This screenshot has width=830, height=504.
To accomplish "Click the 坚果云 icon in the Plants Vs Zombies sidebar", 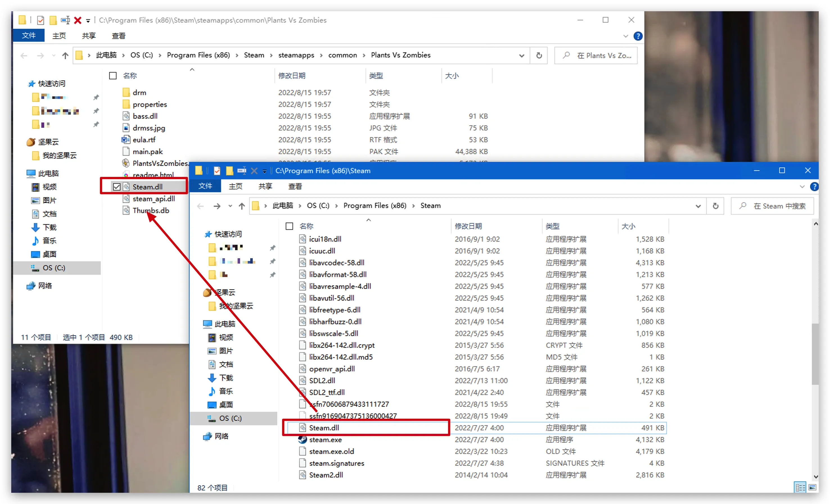I will (x=31, y=142).
